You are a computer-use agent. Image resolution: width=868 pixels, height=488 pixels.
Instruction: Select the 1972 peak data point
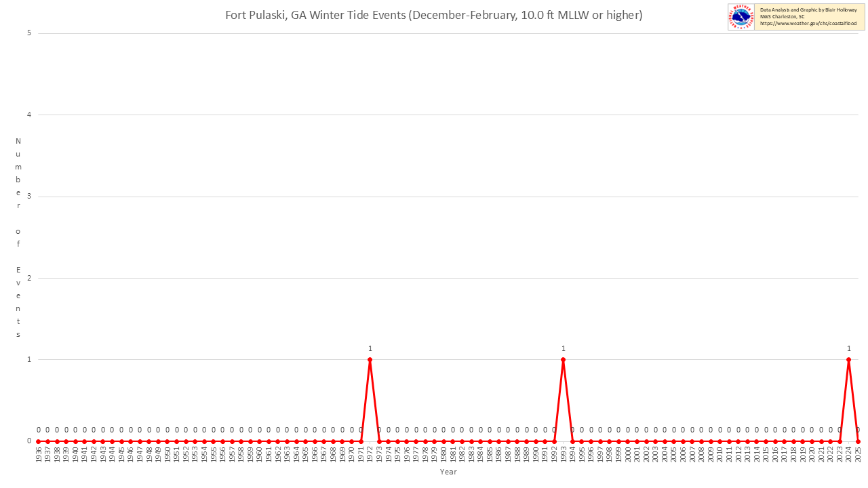pyautogui.click(x=370, y=359)
